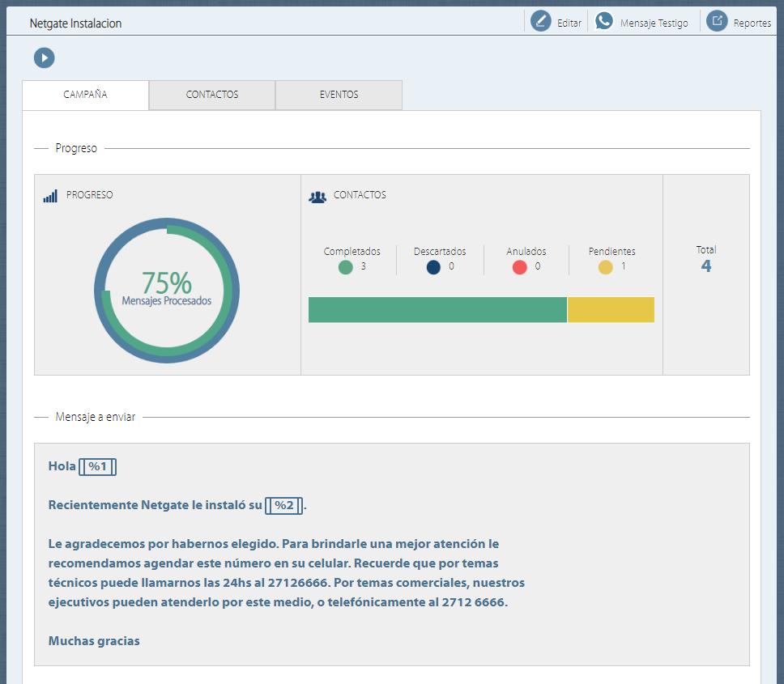Click the Total label
This screenshot has width=784, height=684.
coord(706,250)
